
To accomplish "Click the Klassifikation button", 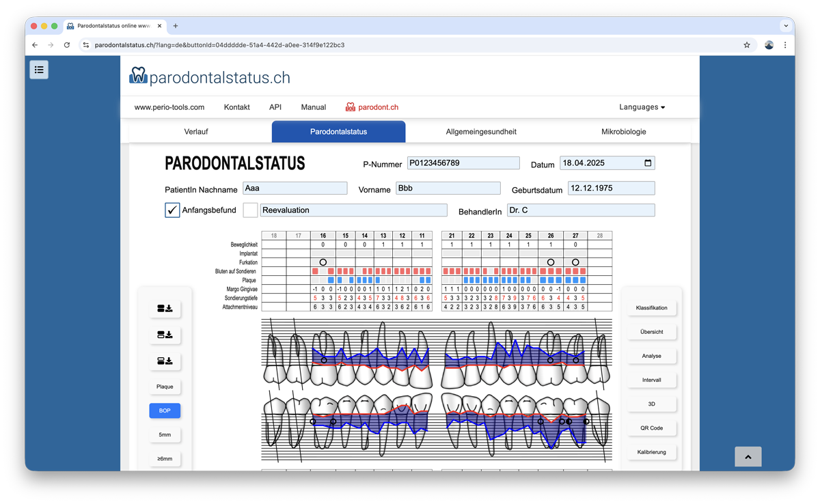I will [x=651, y=308].
